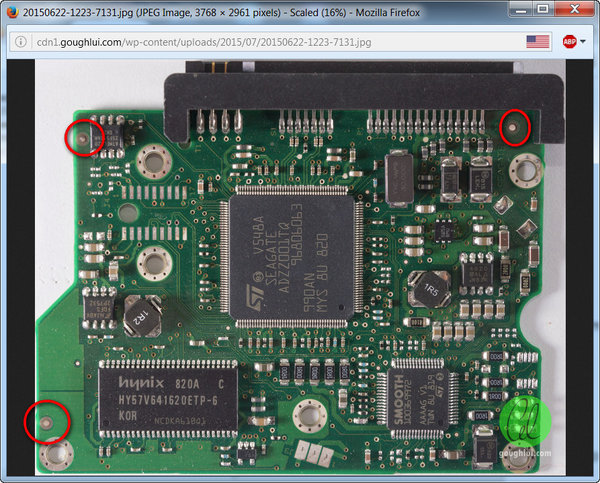Click the site information icon in address bar
600x483 pixels.
pos(21,42)
